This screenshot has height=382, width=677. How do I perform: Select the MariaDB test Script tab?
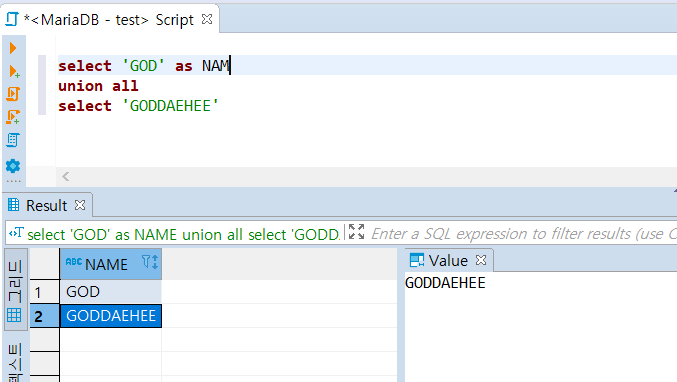pyautogui.click(x=109, y=20)
